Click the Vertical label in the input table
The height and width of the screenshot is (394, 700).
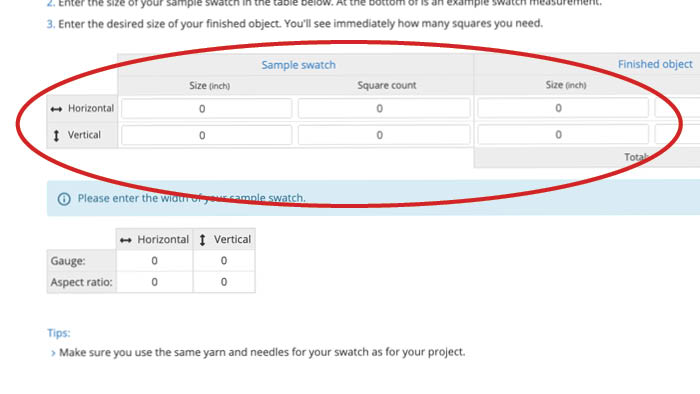pos(84,135)
